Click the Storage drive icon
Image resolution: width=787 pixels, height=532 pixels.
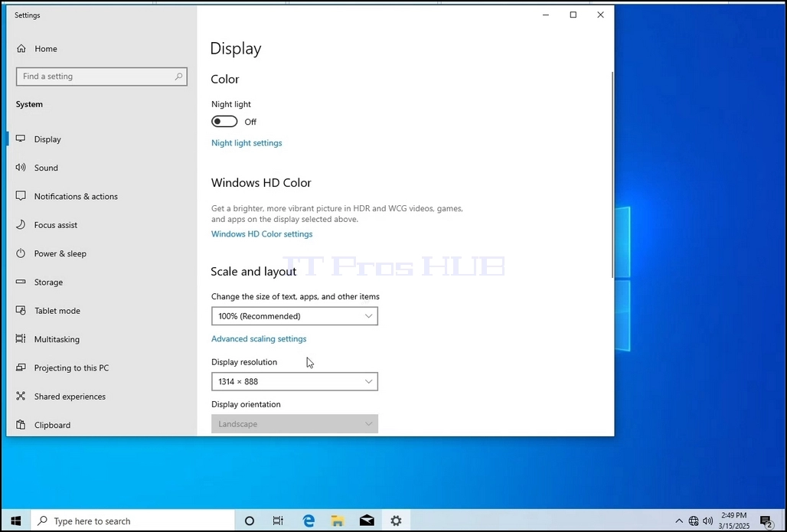pyautogui.click(x=21, y=282)
